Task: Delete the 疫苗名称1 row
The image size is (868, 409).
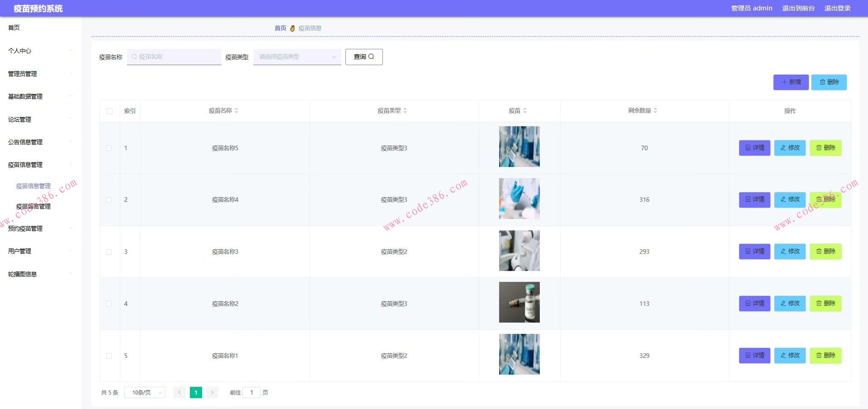Action: point(826,356)
